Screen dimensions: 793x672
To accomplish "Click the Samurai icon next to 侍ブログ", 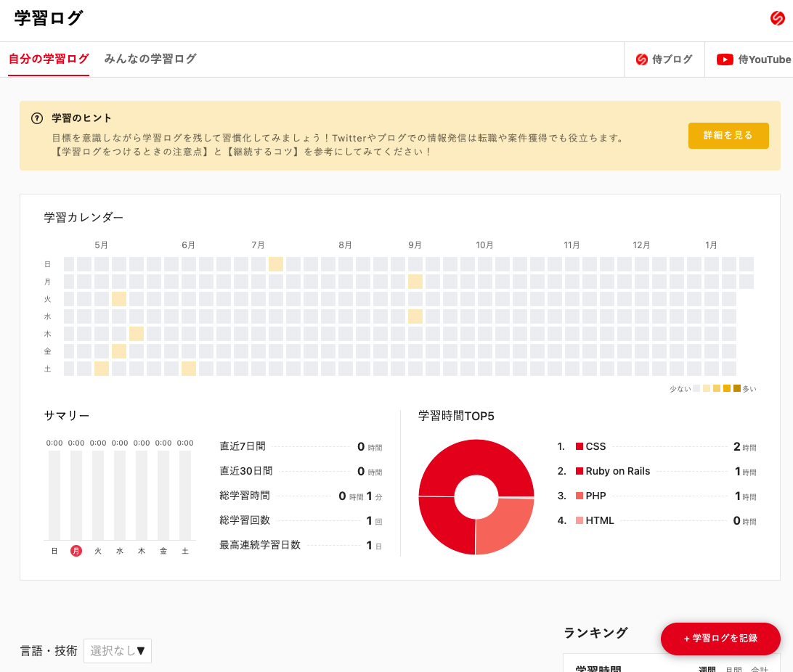I will (x=640, y=60).
